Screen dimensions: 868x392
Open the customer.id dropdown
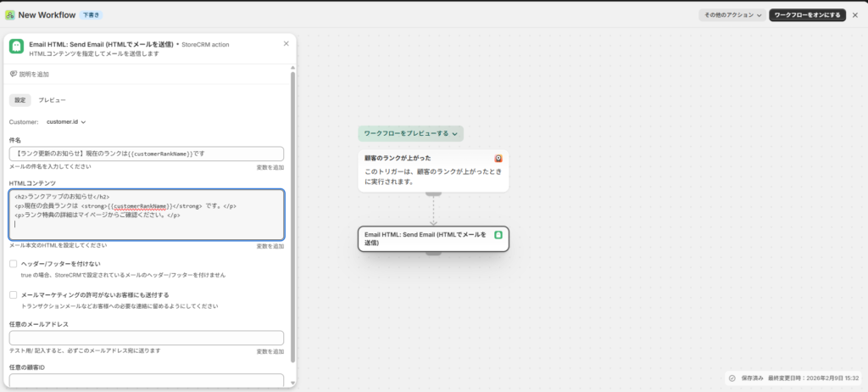(65, 122)
